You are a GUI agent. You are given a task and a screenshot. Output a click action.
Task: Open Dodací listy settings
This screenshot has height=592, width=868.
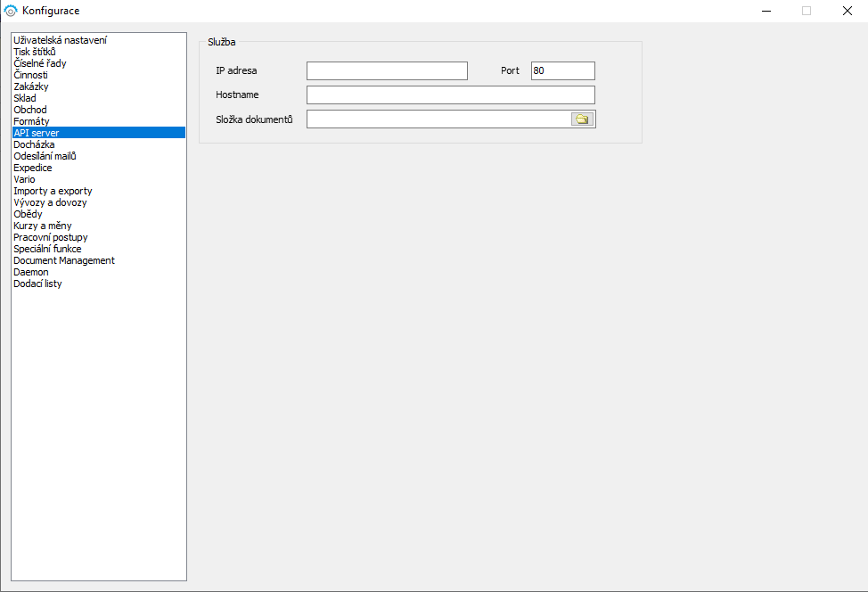pyautogui.click(x=99, y=284)
